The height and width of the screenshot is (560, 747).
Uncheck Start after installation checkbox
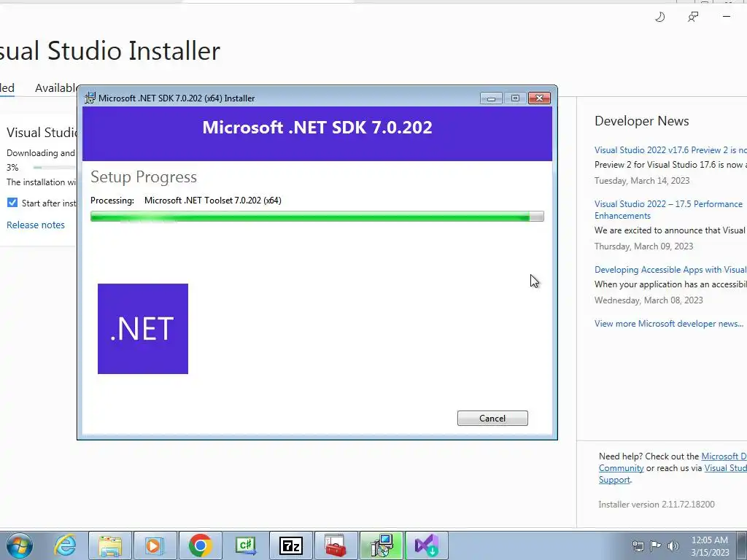pyautogui.click(x=12, y=203)
